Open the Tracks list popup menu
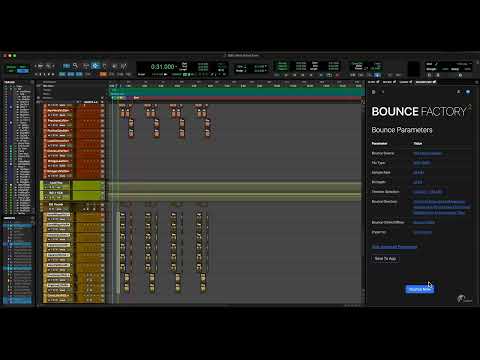This screenshot has width=480, height=360. [x=32, y=82]
